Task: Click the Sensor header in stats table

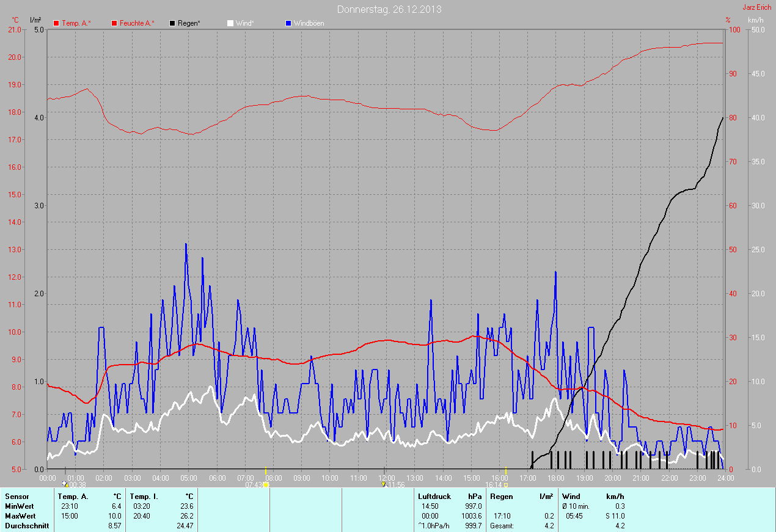Action: coord(17,497)
